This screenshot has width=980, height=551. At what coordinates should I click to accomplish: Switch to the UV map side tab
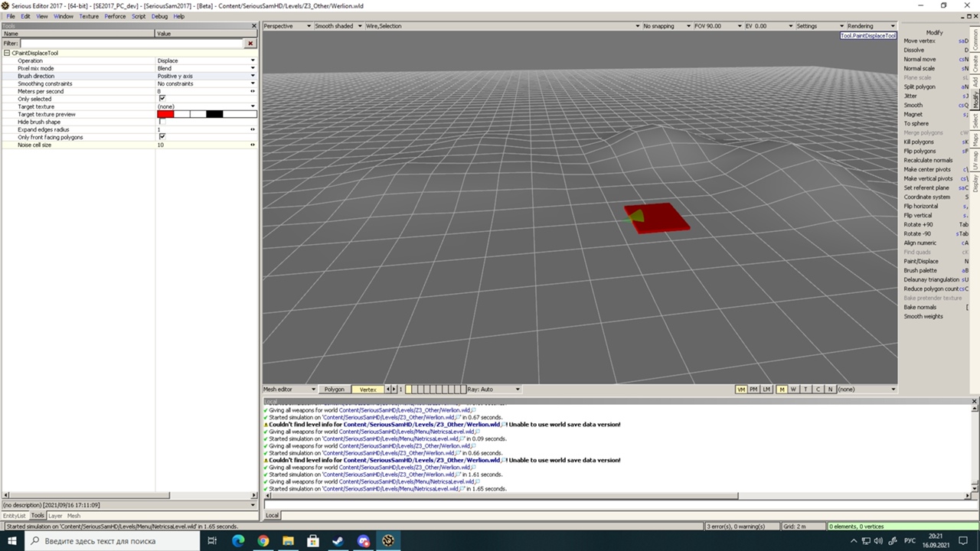pos(975,161)
